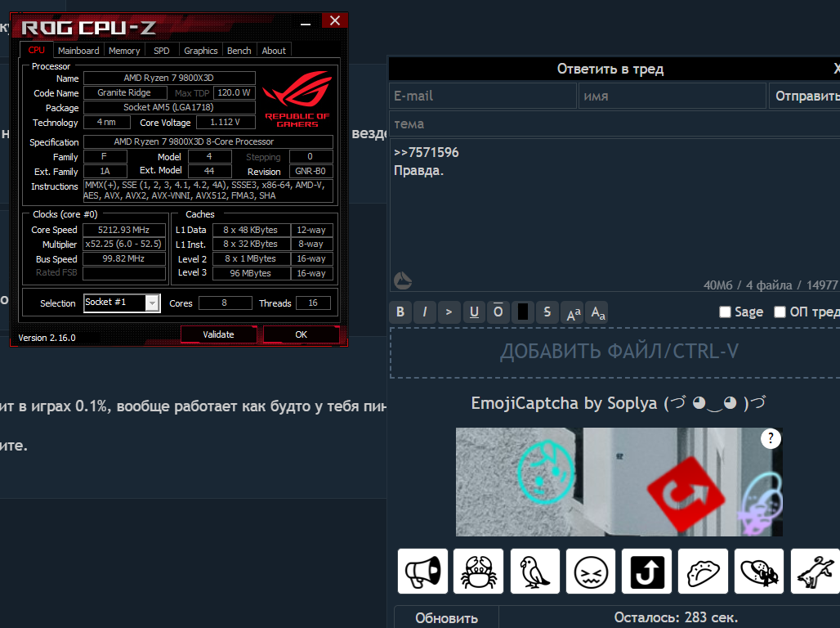
Task: Pick the up-arrow emoji in the captcha
Action: pyautogui.click(x=646, y=571)
